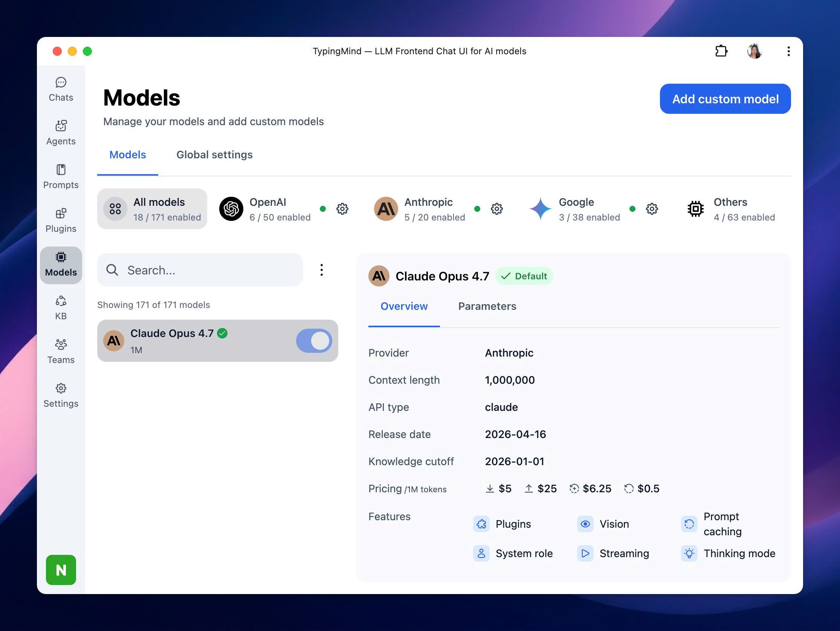Click the Default badge on Claude Opus 4.7

(524, 276)
